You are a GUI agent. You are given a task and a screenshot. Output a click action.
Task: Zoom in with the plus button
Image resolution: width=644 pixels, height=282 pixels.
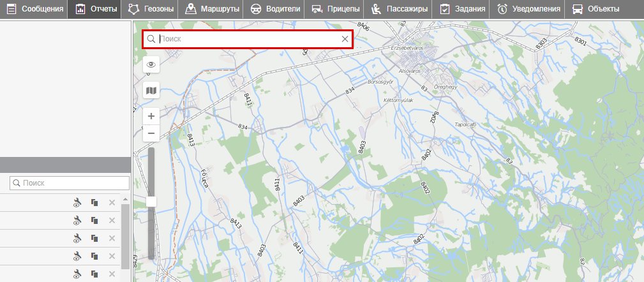click(x=151, y=116)
